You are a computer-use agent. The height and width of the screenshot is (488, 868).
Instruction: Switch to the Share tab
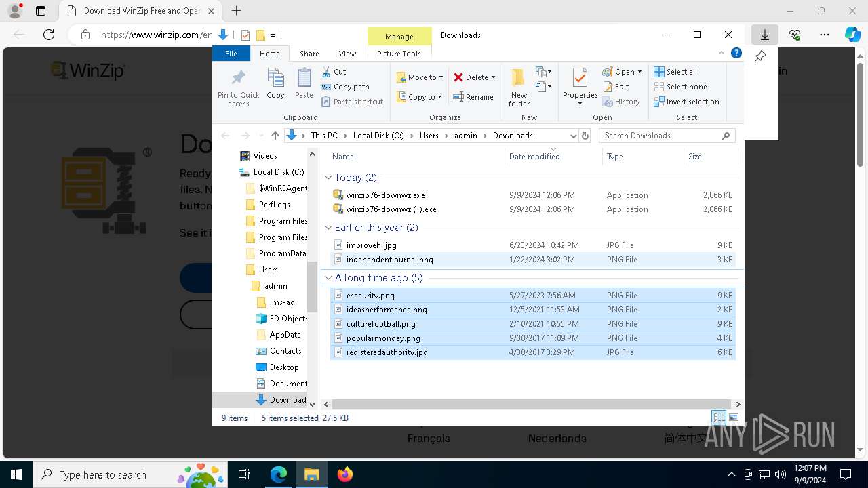click(309, 54)
